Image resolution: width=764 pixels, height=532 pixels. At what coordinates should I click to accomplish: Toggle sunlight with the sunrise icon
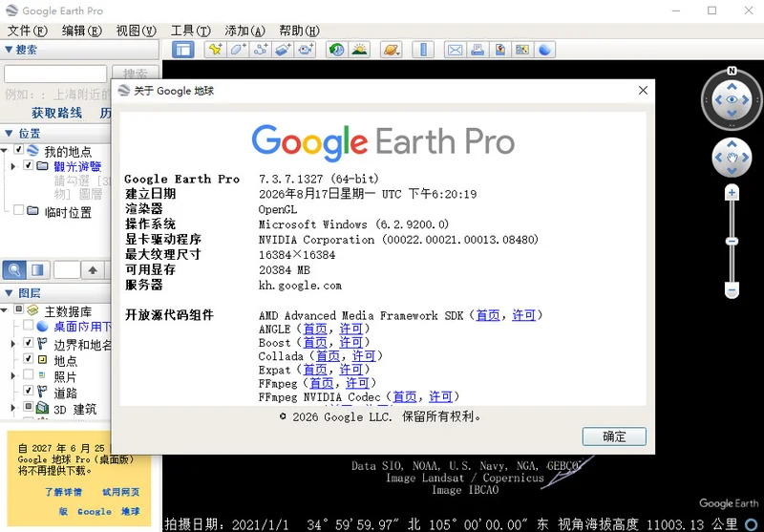coord(360,50)
